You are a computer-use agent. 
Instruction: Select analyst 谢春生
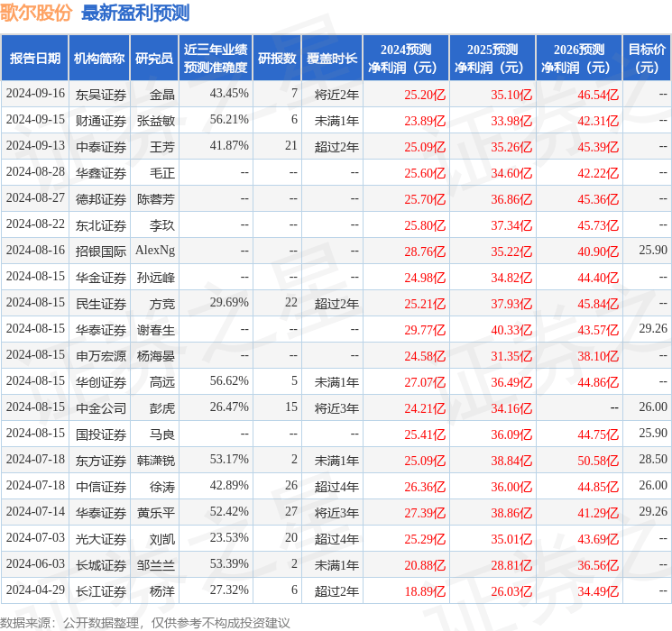(155, 330)
